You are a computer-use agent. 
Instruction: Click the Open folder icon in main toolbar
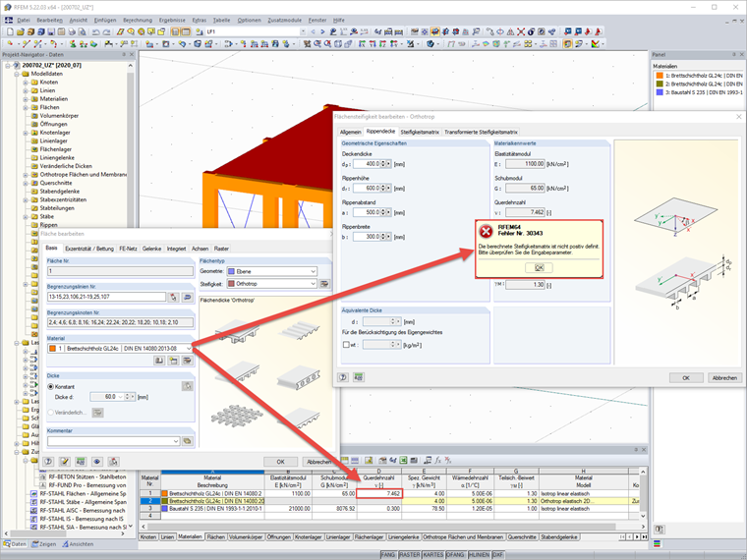coord(20,31)
